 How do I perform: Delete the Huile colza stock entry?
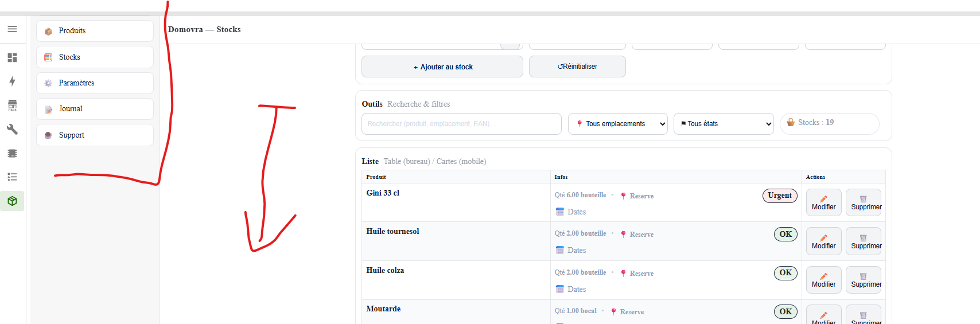pyautogui.click(x=864, y=280)
